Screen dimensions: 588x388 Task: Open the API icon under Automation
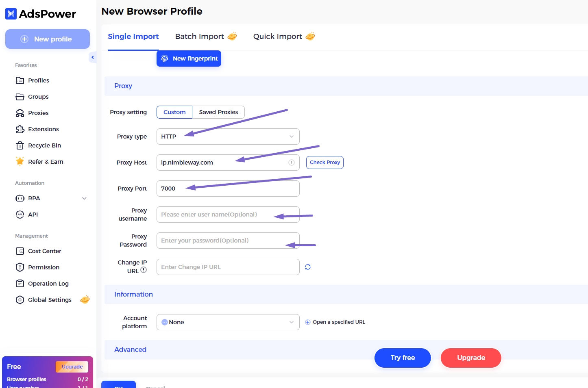20,215
